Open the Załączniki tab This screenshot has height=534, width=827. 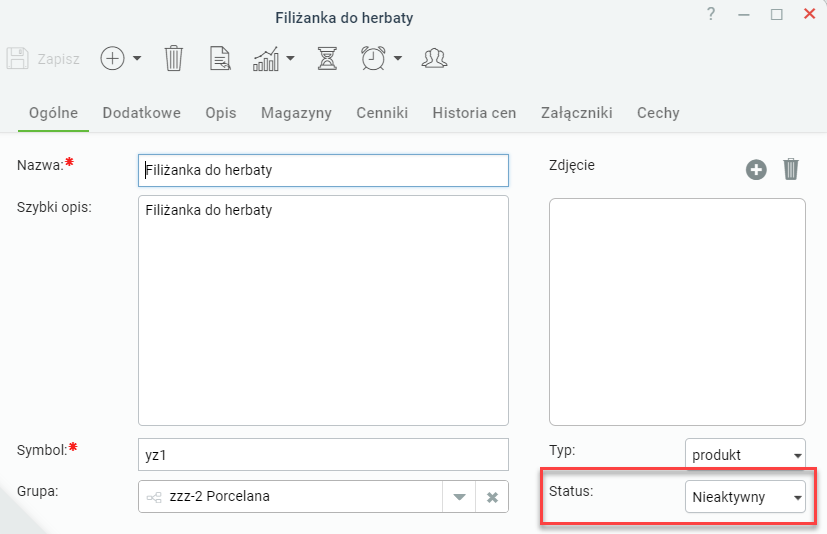click(x=576, y=113)
